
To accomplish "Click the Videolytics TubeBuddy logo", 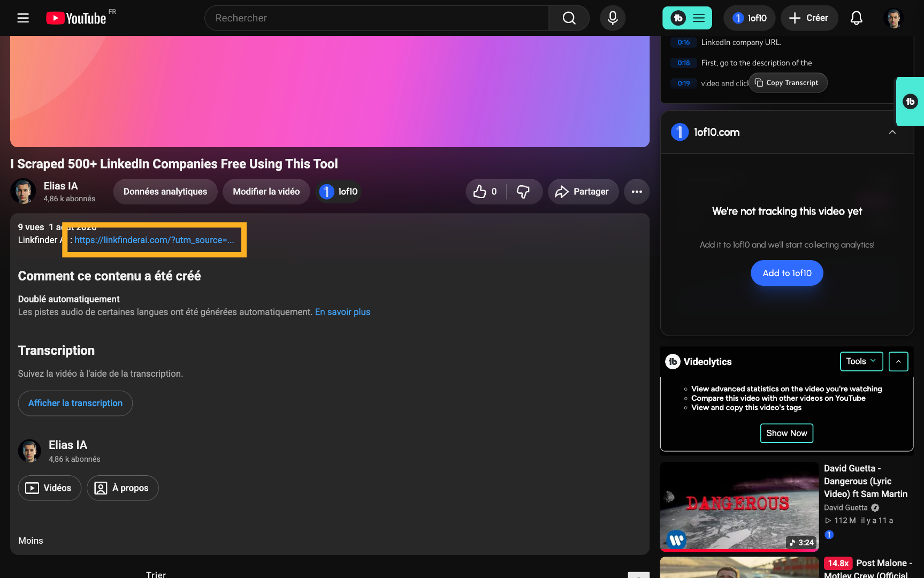I will 673,362.
